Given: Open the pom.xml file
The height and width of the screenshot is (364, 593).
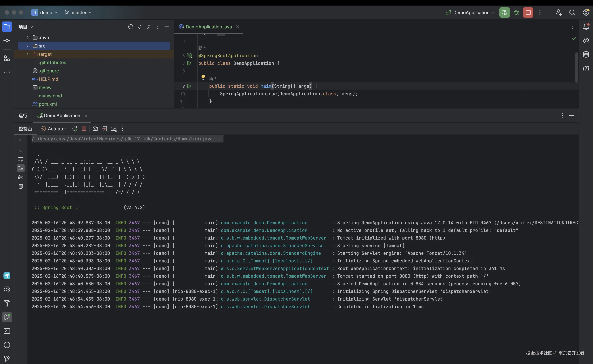Looking at the screenshot, I should coord(48,104).
